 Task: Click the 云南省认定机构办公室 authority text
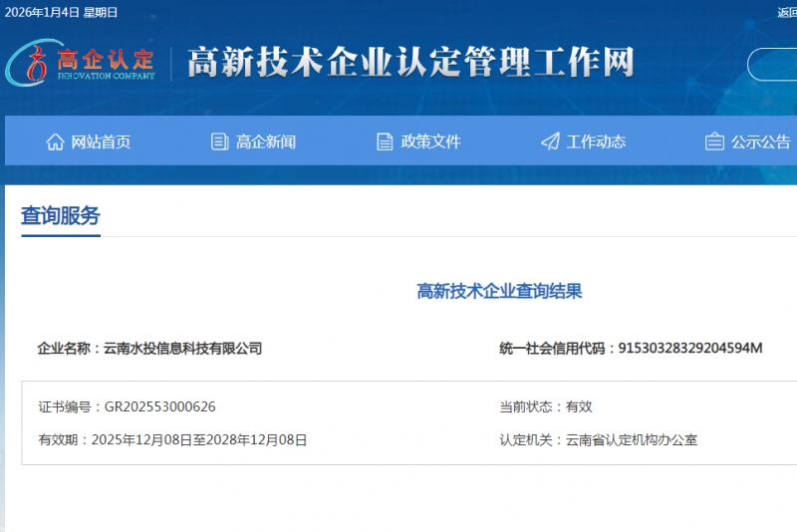pos(632,439)
